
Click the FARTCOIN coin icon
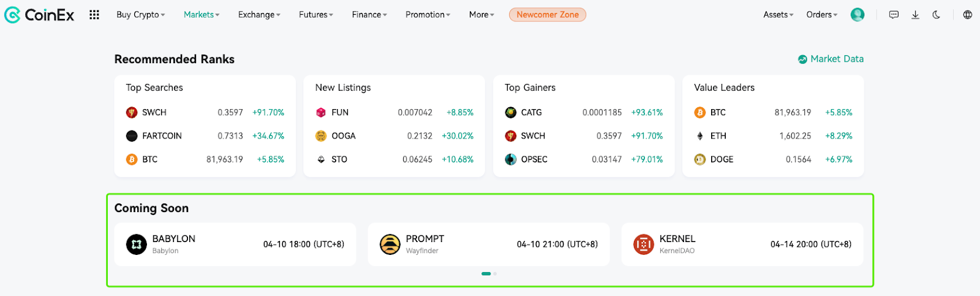tap(132, 136)
